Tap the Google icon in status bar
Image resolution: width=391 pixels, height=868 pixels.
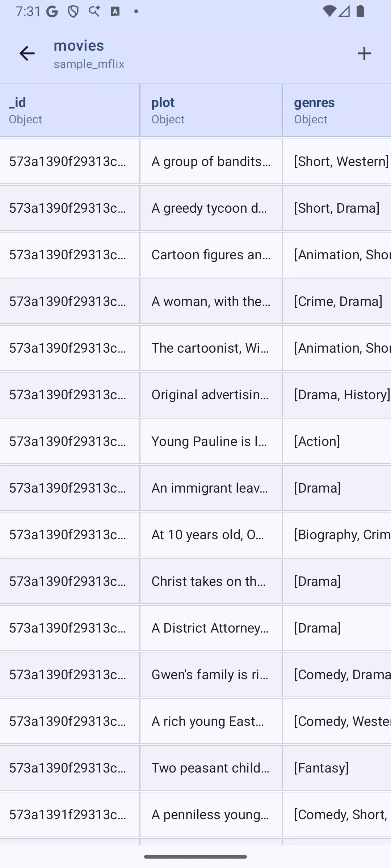click(x=52, y=12)
